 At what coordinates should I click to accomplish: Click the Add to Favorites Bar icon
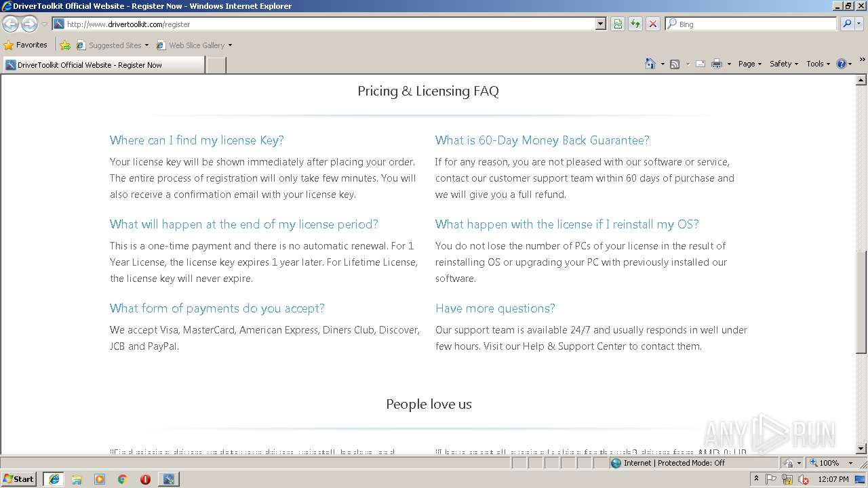point(65,45)
